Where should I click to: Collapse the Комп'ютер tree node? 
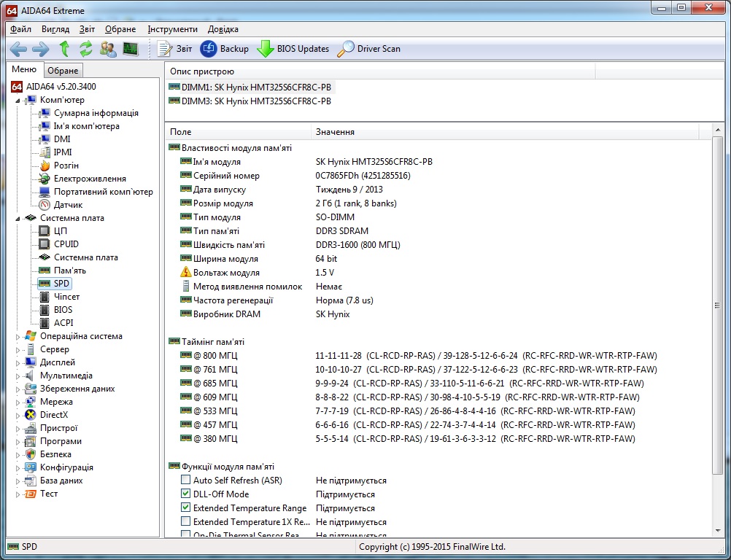coord(18,100)
